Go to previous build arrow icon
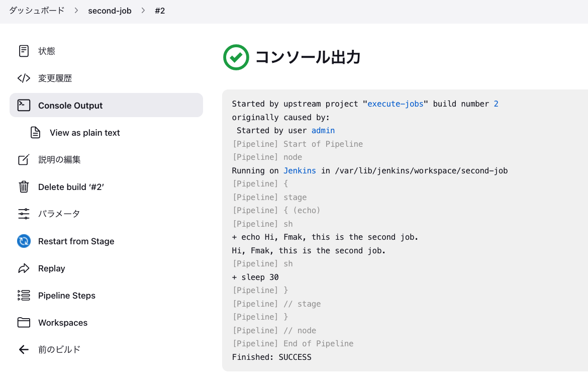The width and height of the screenshot is (588, 385). [x=24, y=349]
